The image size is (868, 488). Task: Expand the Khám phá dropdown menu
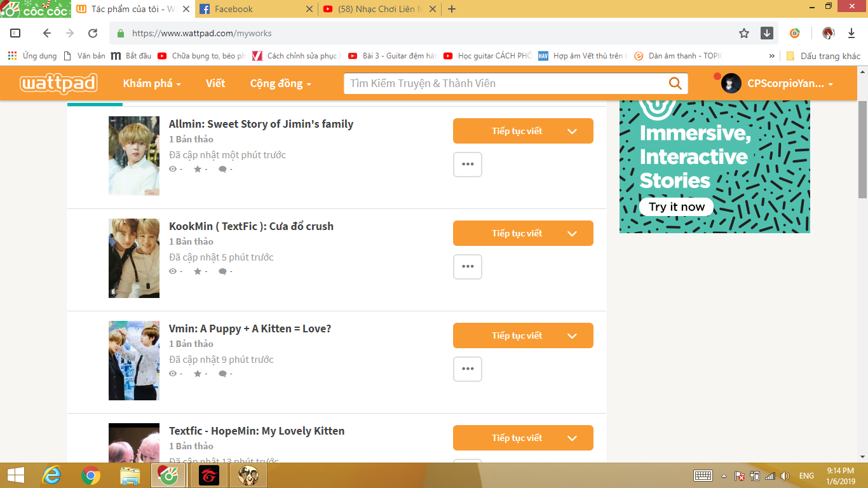click(152, 83)
